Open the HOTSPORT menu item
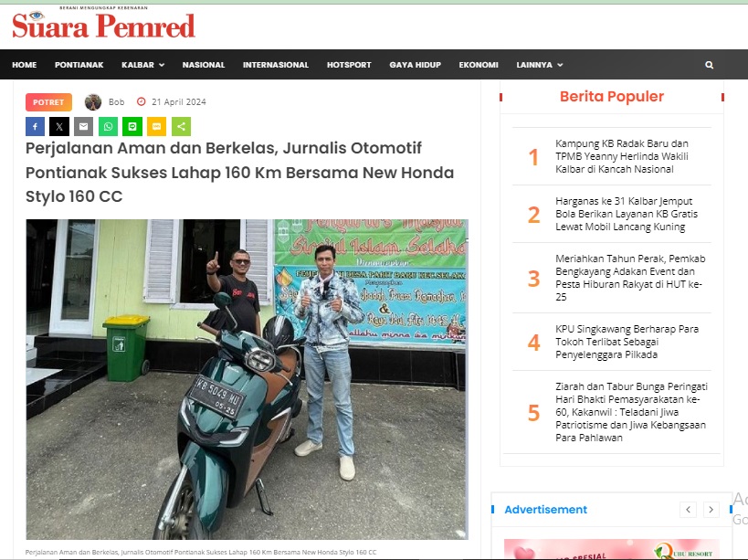748x560 pixels. point(349,65)
